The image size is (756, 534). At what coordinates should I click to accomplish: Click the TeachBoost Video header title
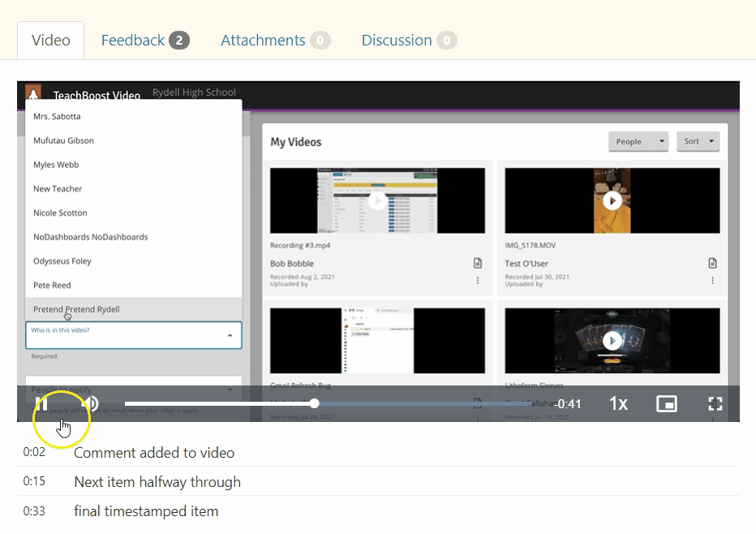tap(97, 96)
